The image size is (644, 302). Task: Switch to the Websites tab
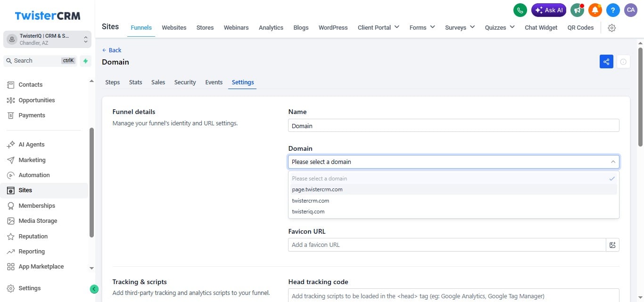(x=174, y=28)
